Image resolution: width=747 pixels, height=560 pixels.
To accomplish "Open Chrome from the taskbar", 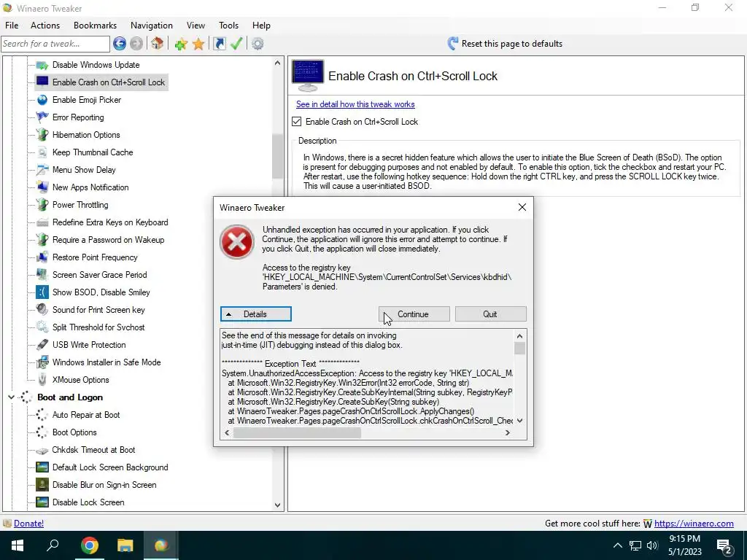I will tap(89, 545).
